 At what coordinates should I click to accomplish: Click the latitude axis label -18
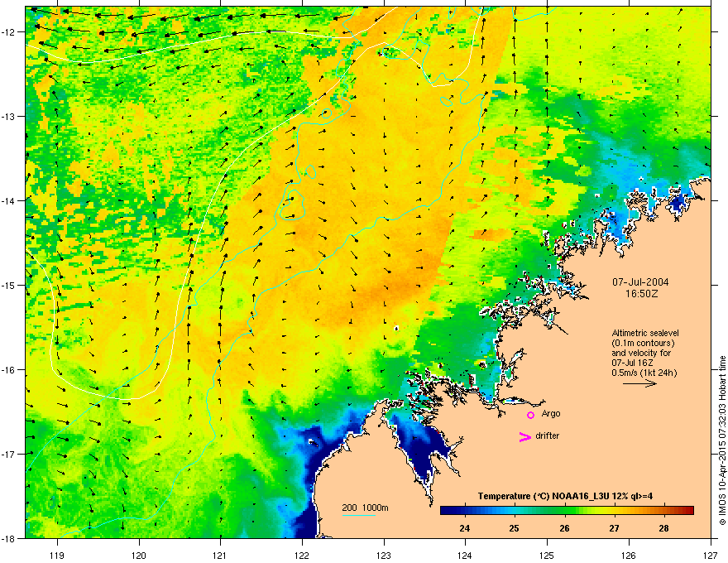coord(9,538)
